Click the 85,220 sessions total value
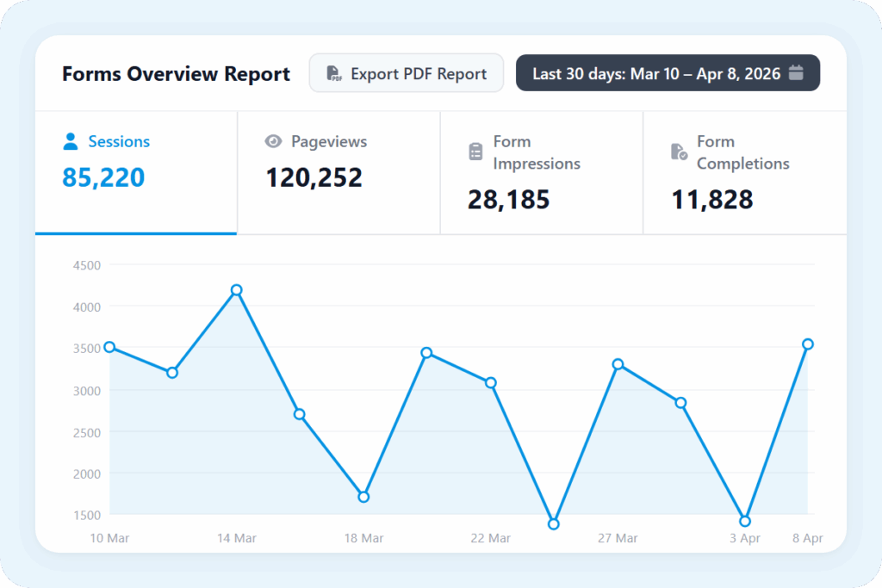 point(103,177)
